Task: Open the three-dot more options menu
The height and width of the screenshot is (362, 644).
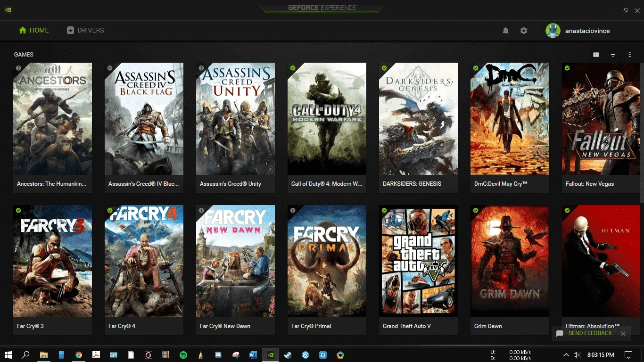Action: [x=630, y=55]
